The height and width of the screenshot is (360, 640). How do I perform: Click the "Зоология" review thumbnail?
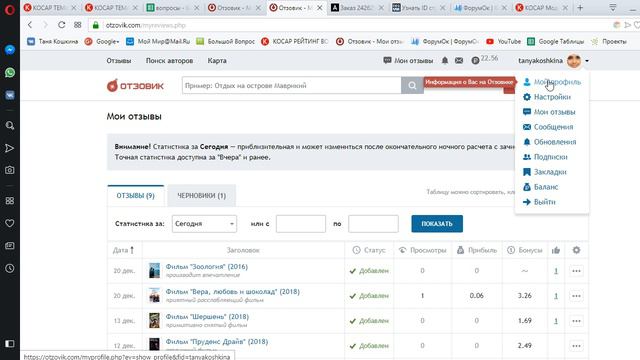154,270
